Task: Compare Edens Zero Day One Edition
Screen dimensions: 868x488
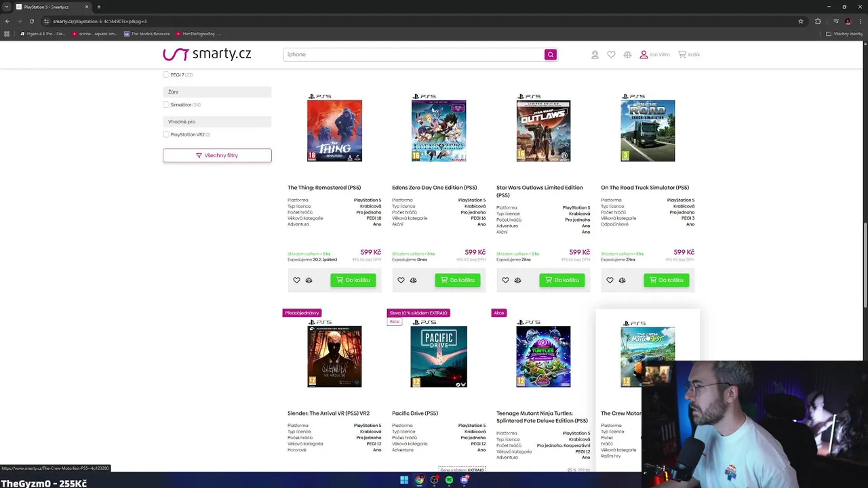Action: click(413, 280)
